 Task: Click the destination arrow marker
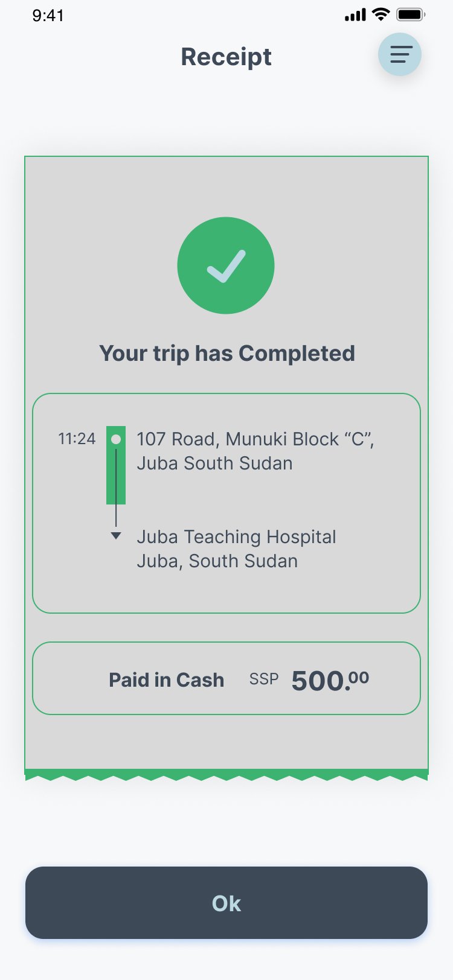(116, 536)
